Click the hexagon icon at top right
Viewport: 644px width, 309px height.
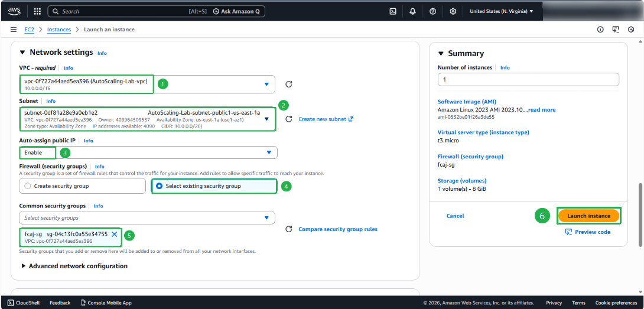pos(631,30)
